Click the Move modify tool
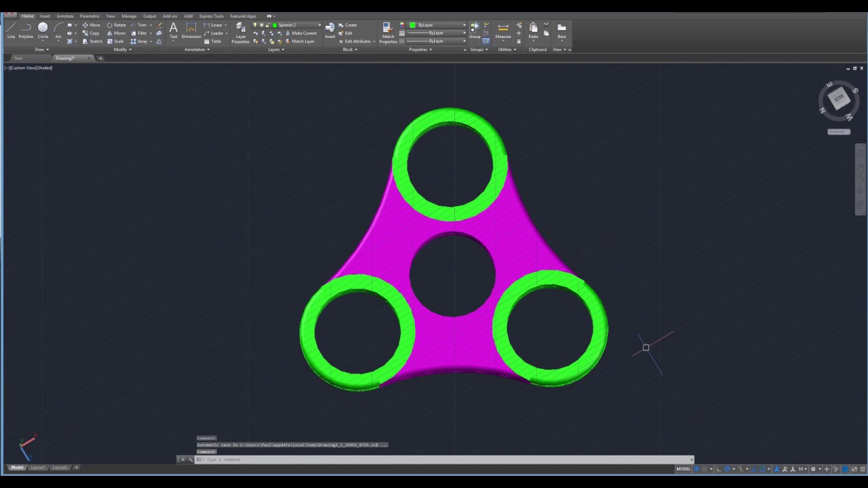 tap(92, 25)
